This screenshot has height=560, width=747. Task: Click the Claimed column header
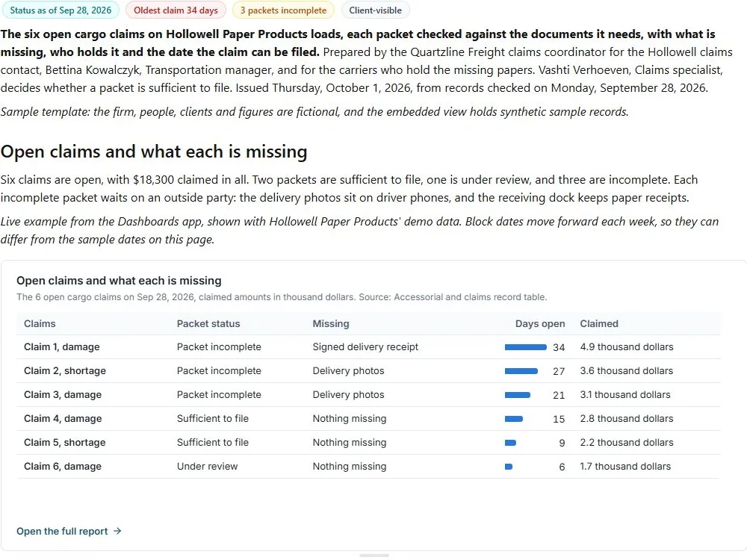click(599, 324)
